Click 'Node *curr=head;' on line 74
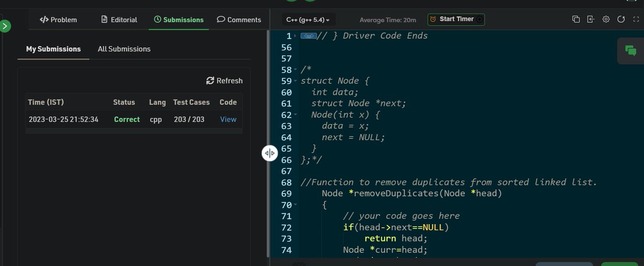 (385, 250)
